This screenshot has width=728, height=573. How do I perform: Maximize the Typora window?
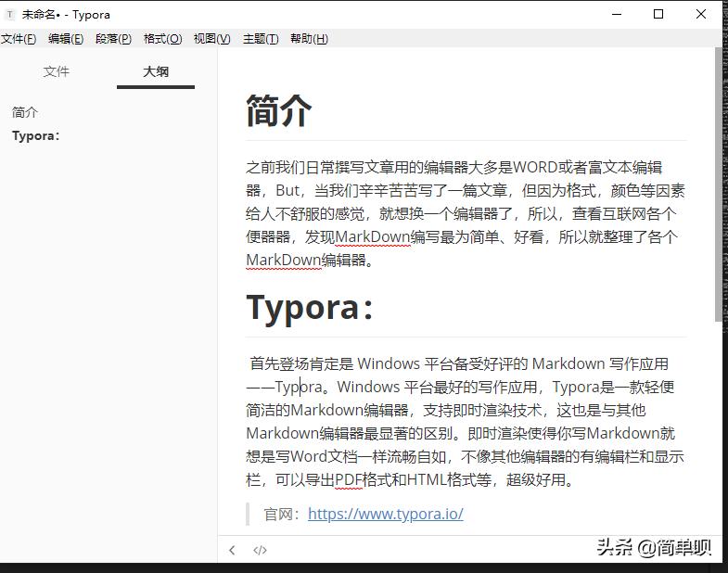[658, 15]
